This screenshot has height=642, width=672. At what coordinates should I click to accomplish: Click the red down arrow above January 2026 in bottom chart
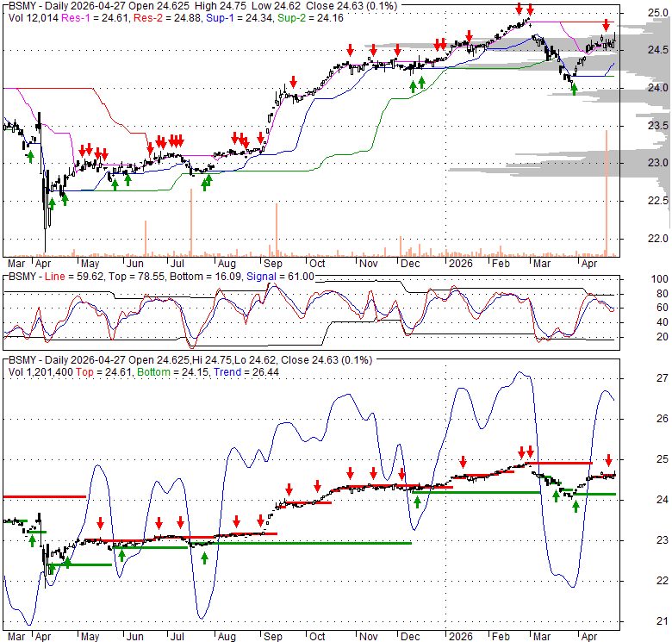point(464,461)
